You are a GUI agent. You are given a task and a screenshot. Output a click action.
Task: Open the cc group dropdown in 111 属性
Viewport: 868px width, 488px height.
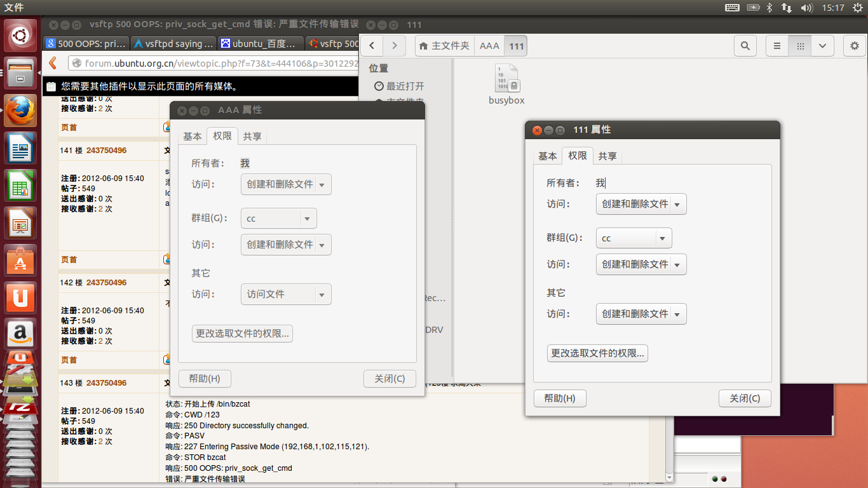click(x=634, y=238)
